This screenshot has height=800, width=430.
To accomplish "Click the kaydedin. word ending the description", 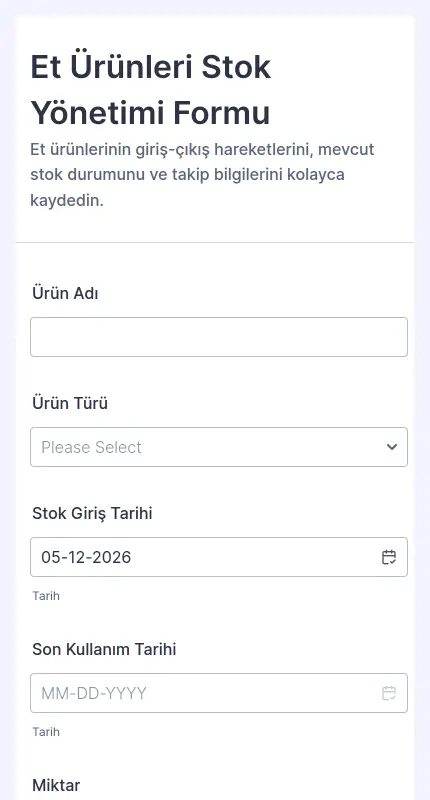I will [x=67, y=201].
